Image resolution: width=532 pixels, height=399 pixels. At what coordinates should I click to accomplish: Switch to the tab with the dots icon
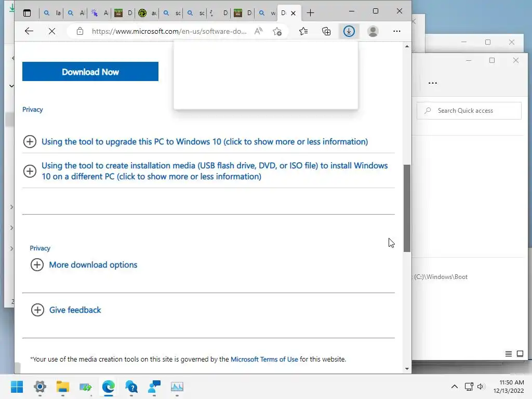tap(218, 13)
